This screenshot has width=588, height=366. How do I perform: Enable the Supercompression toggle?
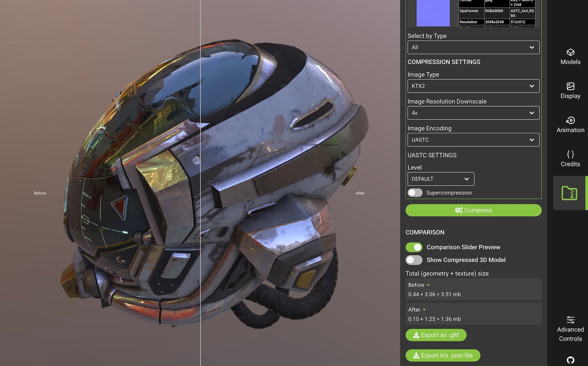tap(415, 193)
